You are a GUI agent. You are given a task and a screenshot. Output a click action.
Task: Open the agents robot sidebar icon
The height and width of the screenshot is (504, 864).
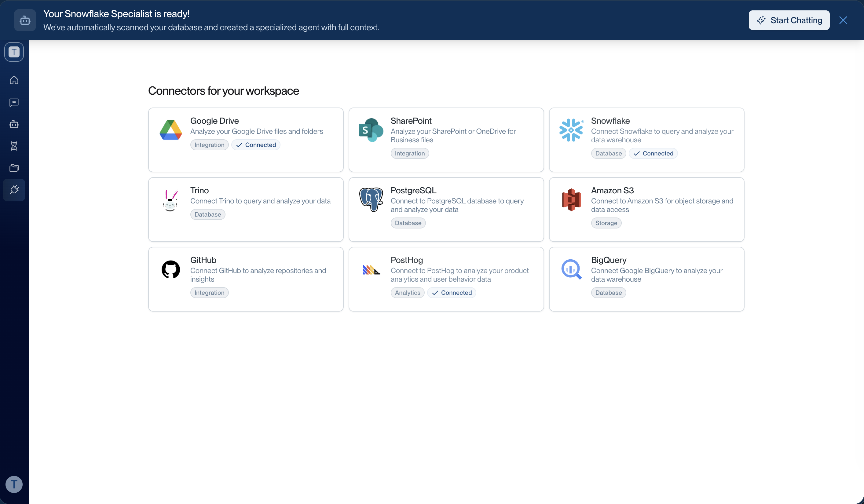pyautogui.click(x=14, y=124)
